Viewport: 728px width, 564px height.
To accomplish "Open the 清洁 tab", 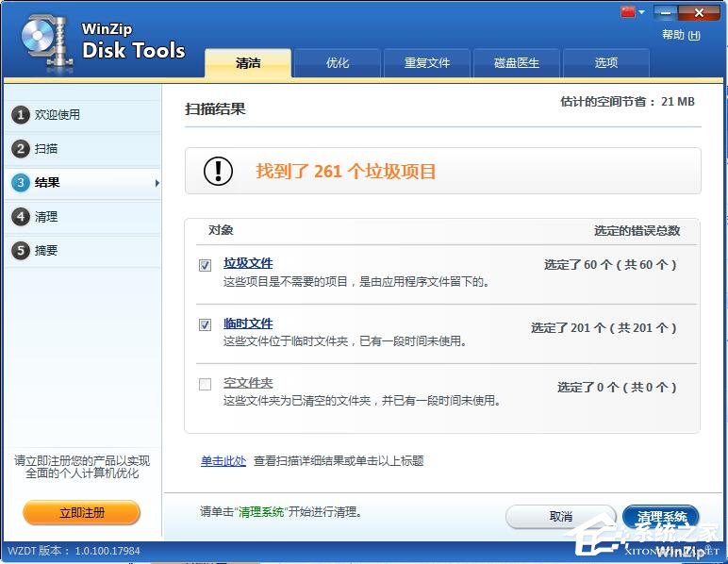I will 248,62.
